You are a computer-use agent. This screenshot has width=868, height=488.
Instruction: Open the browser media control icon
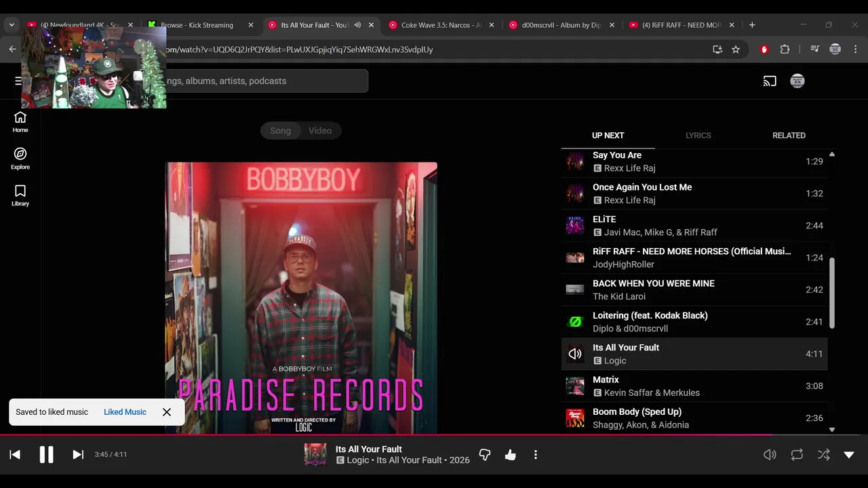tap(815, 49)
